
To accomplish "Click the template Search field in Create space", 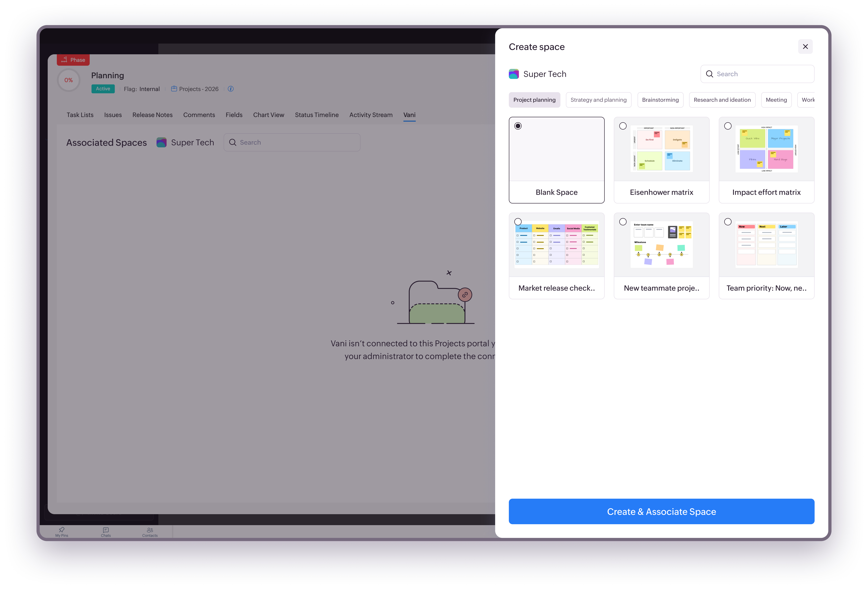I will tap(762, 74).
